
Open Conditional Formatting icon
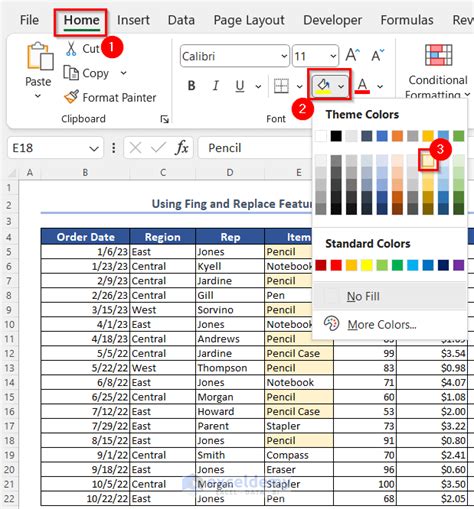pos(438,55)
